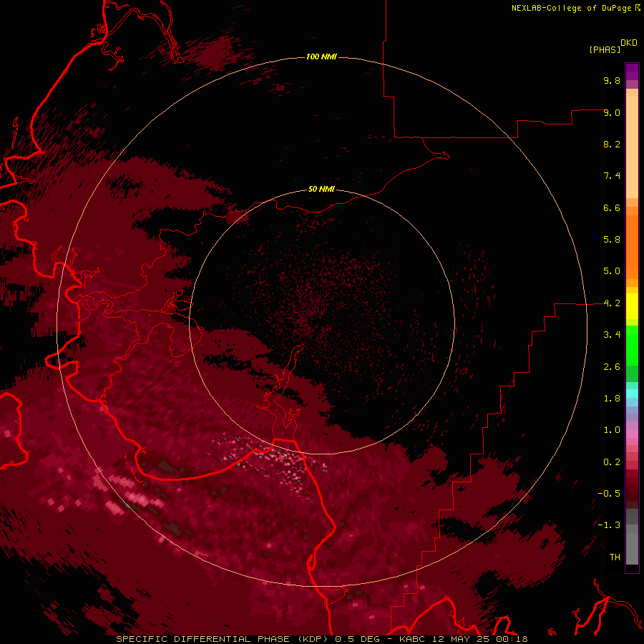Viewport: 644px width, 644px height.
Task: Click the 7.4 legend value
Action: (612, 176)
